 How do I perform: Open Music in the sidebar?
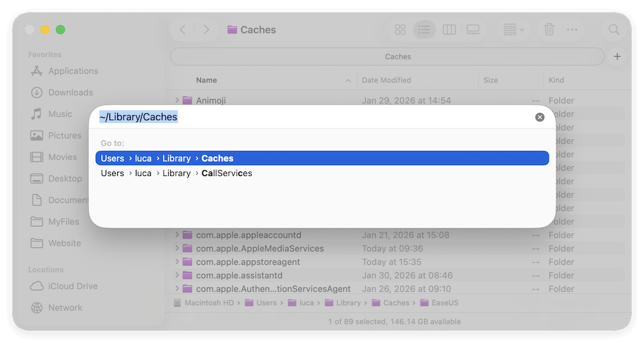[x=52, y=114]
